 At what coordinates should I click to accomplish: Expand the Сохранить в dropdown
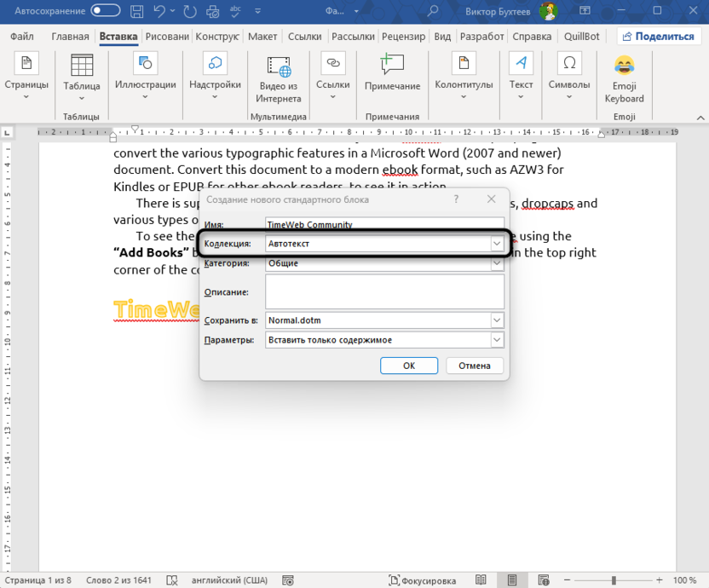click(x=497, y=320)
